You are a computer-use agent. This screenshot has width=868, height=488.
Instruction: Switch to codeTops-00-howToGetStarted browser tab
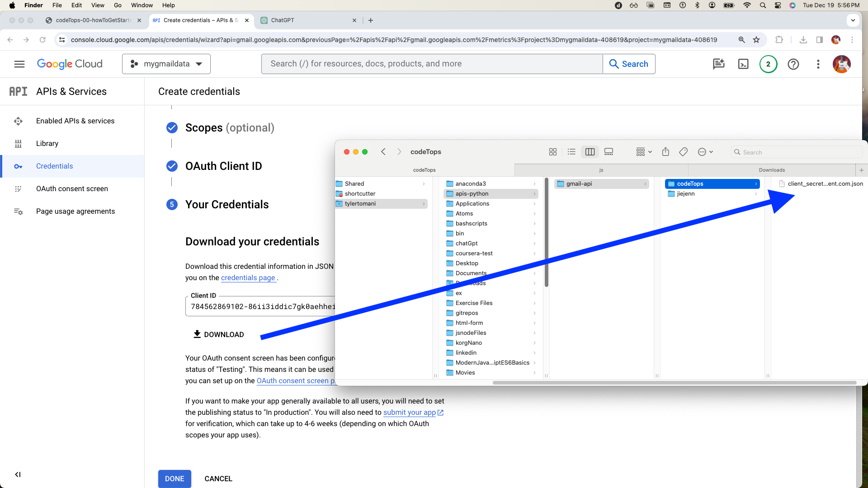[94, 20]
